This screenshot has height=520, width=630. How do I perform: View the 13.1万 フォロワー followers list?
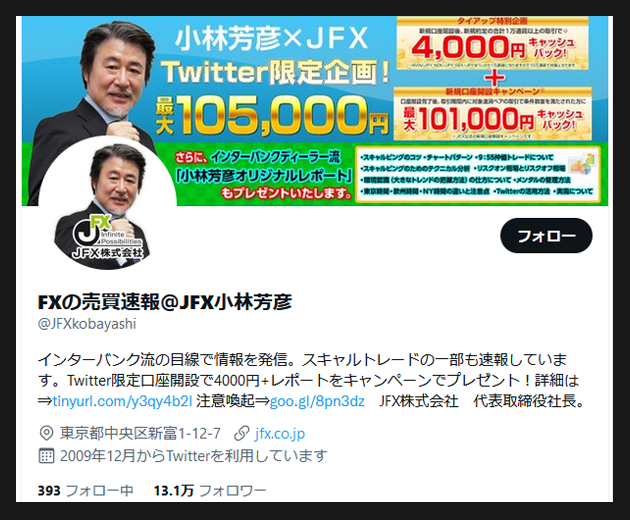point(210,491)
